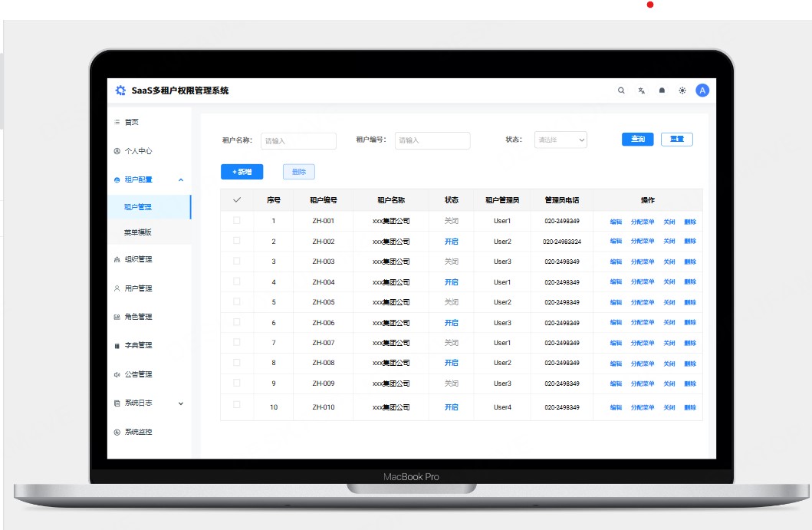This screenshot has width=812, height=530.
Task: Click the 重置 button
Action: tap(677, 139)
